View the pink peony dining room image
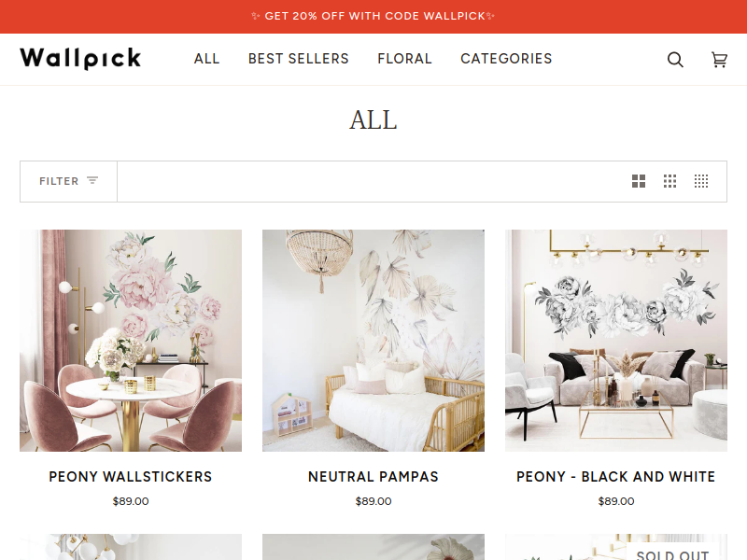Image resolution: width=747 pixels, height=560 pixels. coord(131,341)
